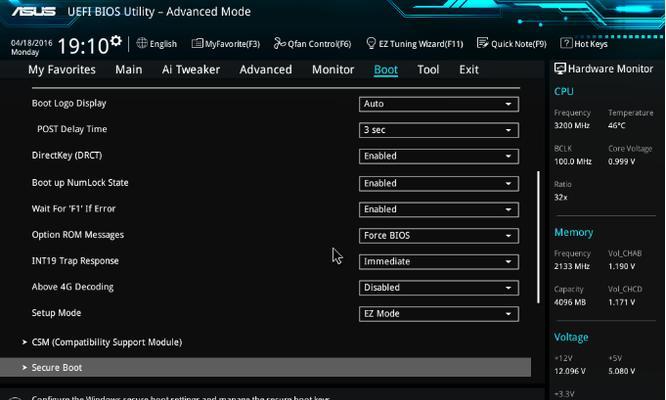Viewport: 666px width, 400px height.
Task: Open MyFavorite(F3) list icon
Action: coord(197,43)
